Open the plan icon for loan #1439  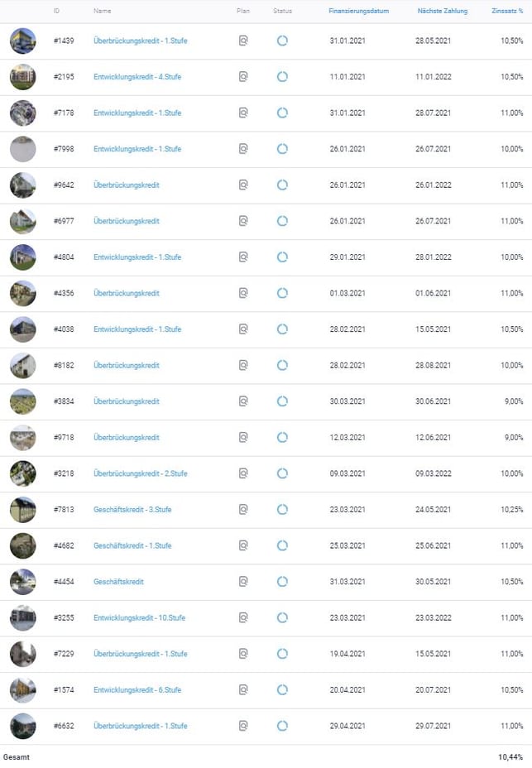click(x=243, y=41)
